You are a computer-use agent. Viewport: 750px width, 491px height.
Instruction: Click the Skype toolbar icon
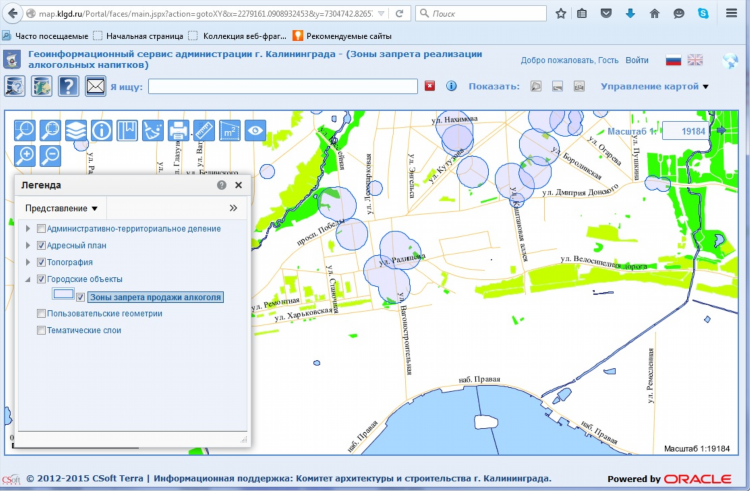[703, 13]
